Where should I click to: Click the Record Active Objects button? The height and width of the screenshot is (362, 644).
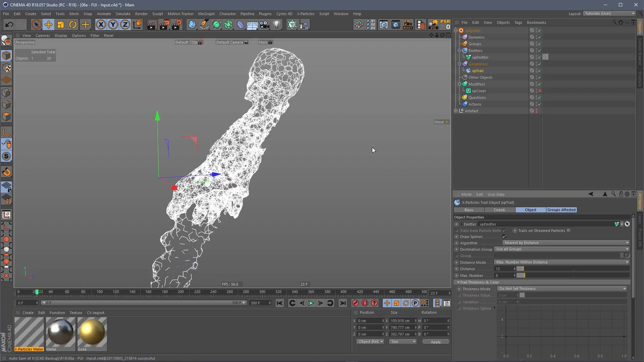tap(355, 303)
